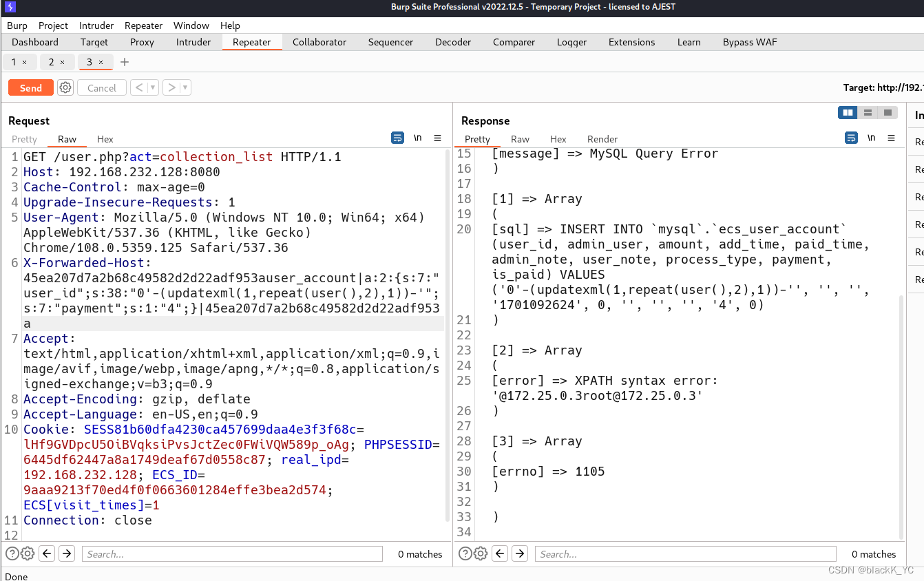The width and height of the screenshot is (924, 581).
Task: Open the Burp menu
Action: tap(17, 25)
